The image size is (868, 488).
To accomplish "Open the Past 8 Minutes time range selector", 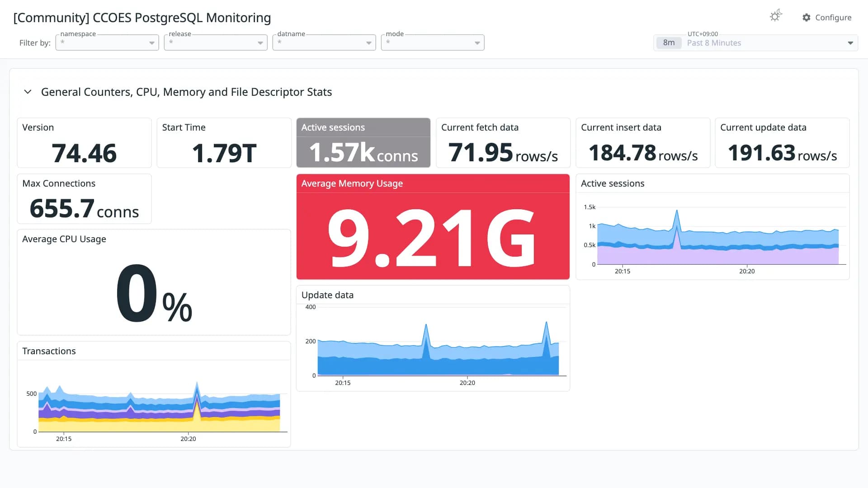I will [x=756, y=43].
